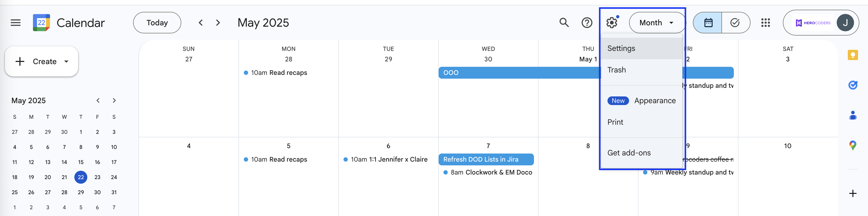Open the main menu hamburger icon

(16, 23)
